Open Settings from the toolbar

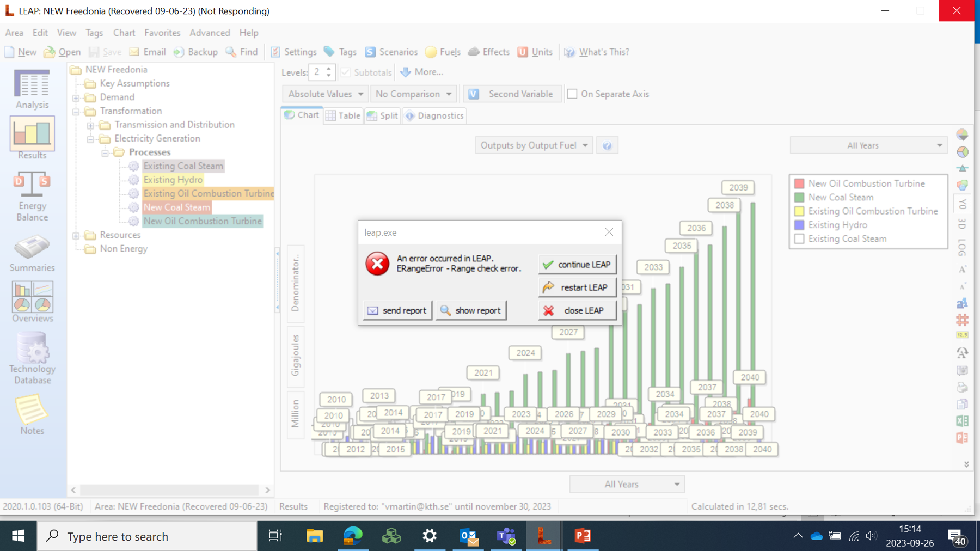293,52
